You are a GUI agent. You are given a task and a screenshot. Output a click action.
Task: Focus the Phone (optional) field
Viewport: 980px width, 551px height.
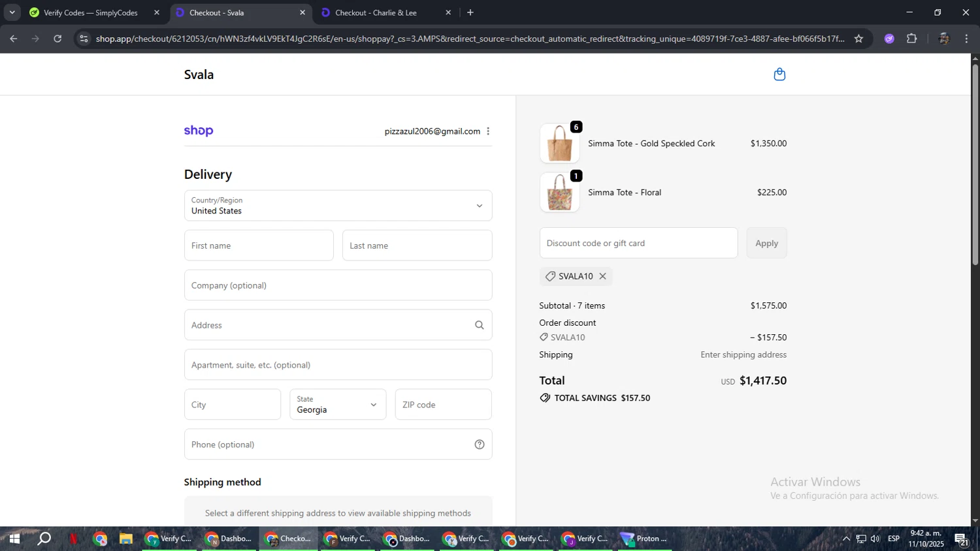tap(338, 445)
